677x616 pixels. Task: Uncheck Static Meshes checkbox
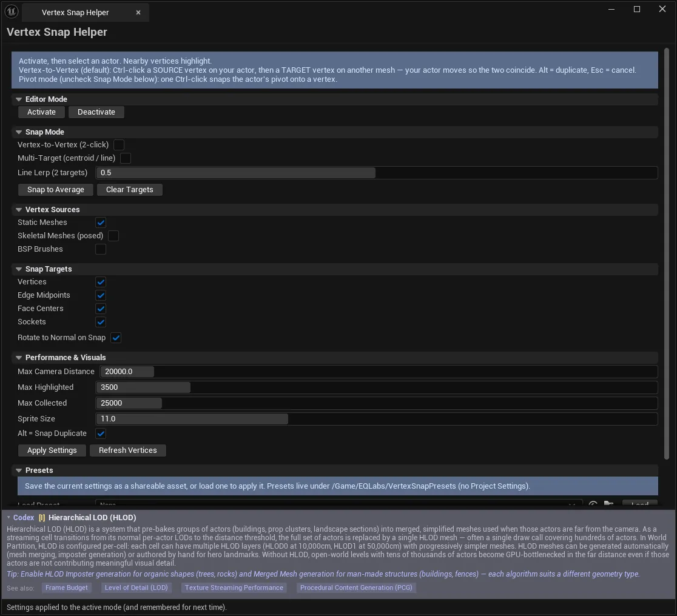click(101, 223)
